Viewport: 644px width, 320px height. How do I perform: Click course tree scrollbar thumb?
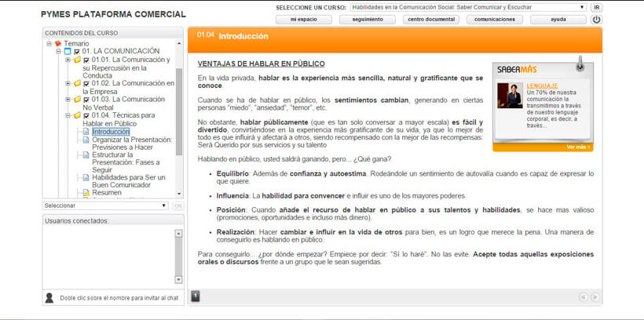coord(178,111)
